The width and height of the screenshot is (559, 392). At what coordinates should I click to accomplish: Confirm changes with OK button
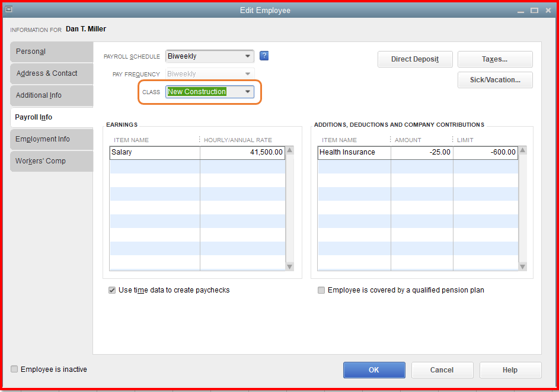point(374,370)
